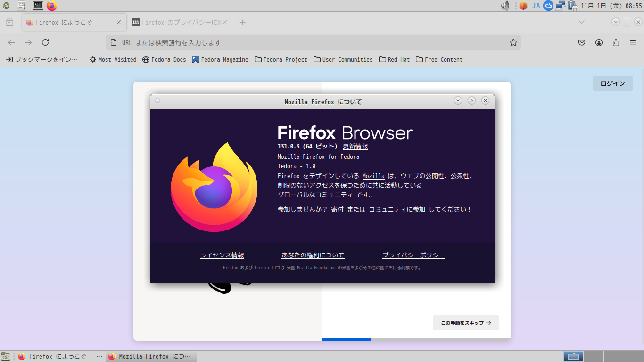This screenshot has width=644, height=362.
Task: Click the page identity icon in URL bar
Action: pos(113,42)
